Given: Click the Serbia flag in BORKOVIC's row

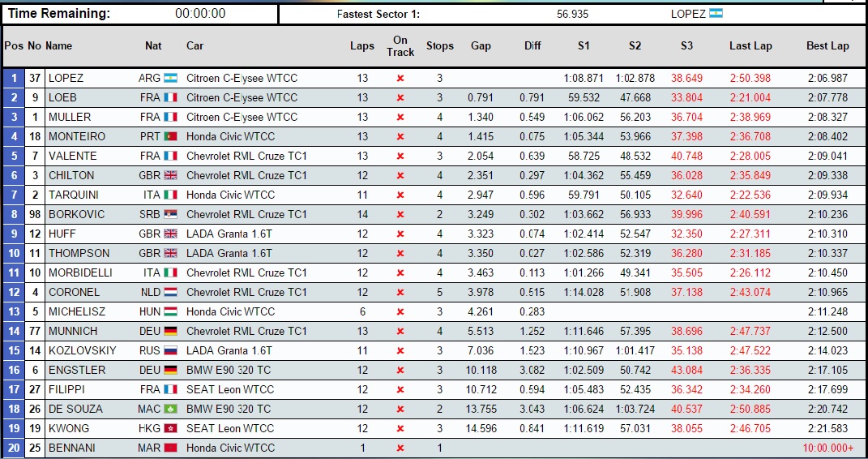Looking at the screenshot, I should pos(170,214).
